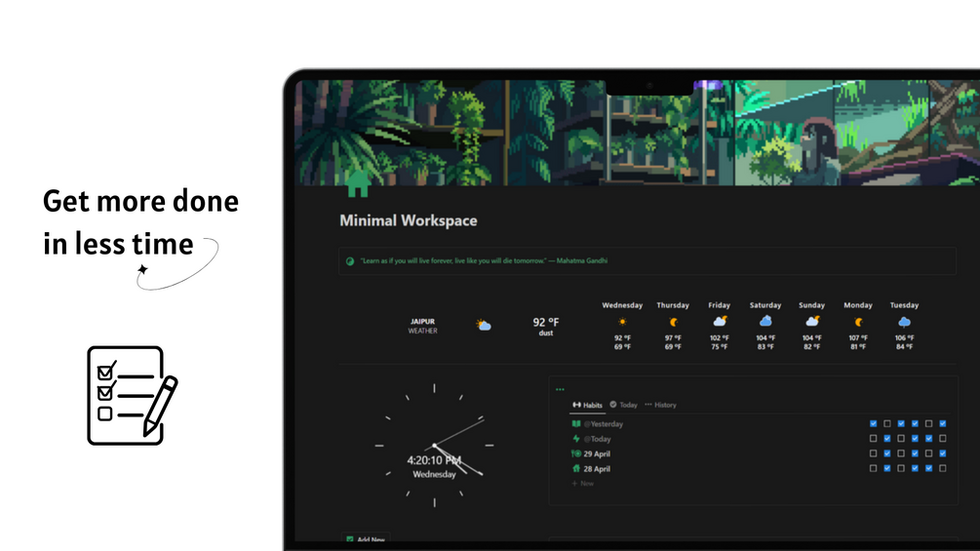
Task: Click the Mahatma Gandhi quote text
Action: coord(484,261)
